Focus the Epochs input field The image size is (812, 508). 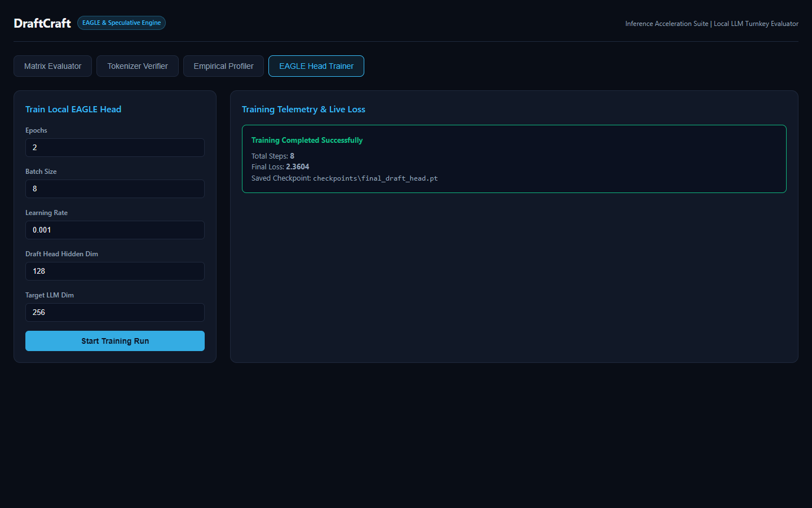[x=115, y=147]
